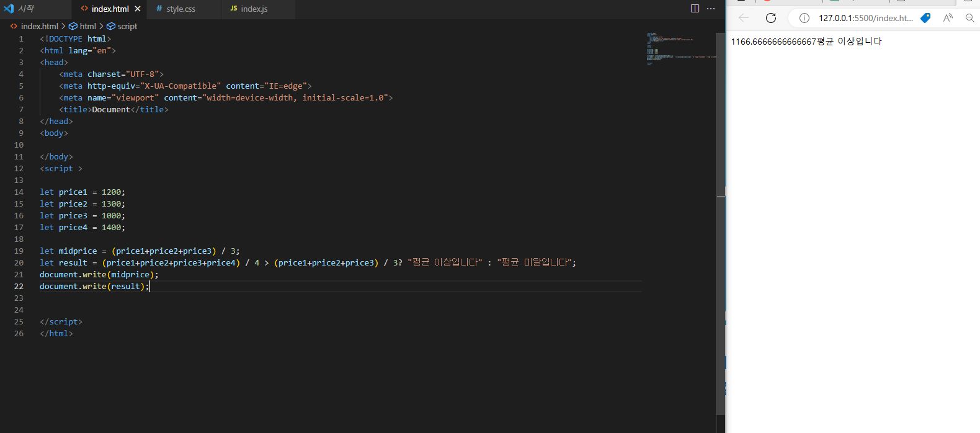The width and height of the screenshot is (980, 433).
Task: Place cursor on line number 19
Action: click(x=19, y=251)
